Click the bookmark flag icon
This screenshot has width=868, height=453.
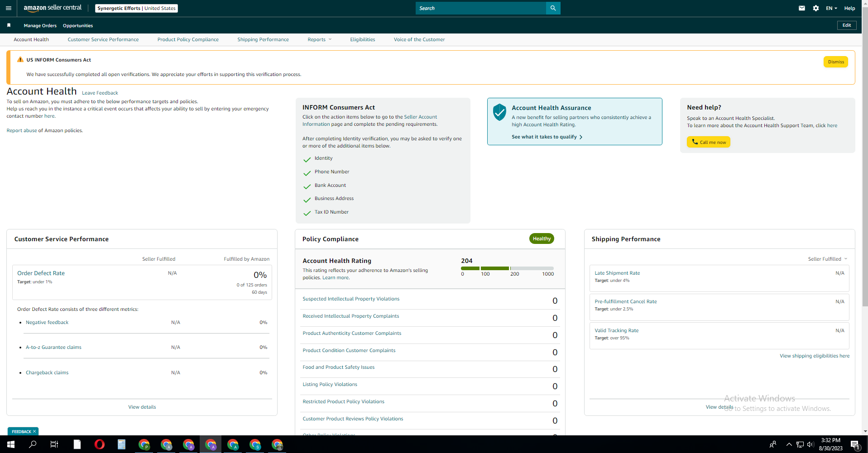coord(9,25)
